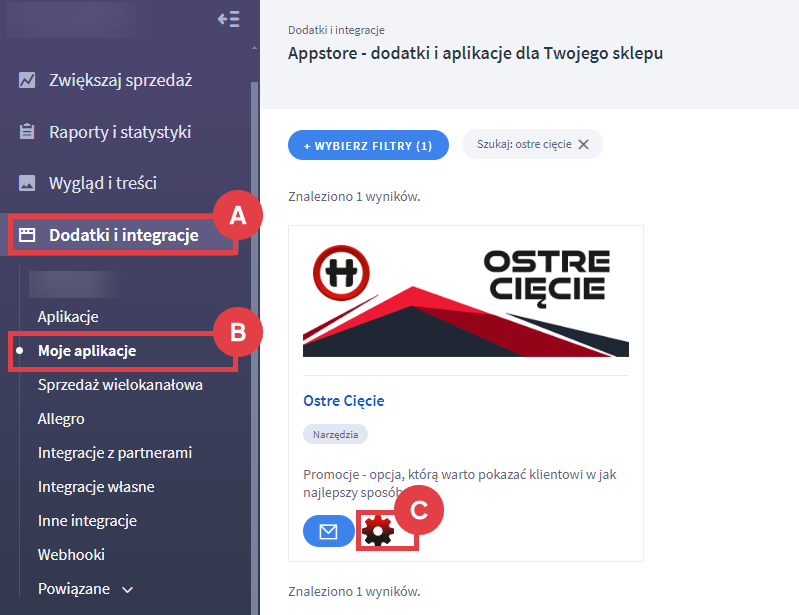
Task: Click the + WYBIERZ FILTRY (1) button
Action: tap(368, 145)
